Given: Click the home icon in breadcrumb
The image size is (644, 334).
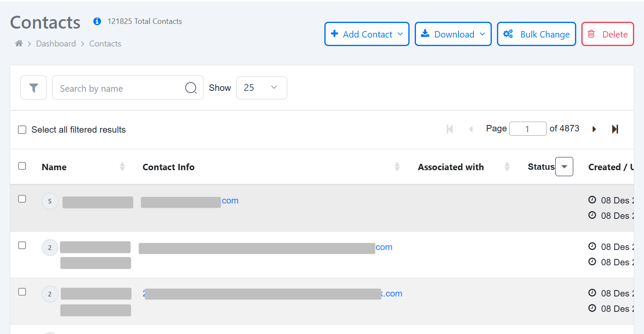Looking at the screenshot, I should [19, 44].
